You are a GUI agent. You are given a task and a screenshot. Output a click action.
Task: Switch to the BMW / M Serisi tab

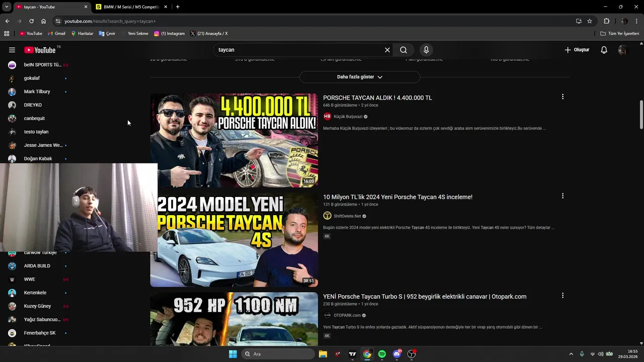[x=132, y=7]
